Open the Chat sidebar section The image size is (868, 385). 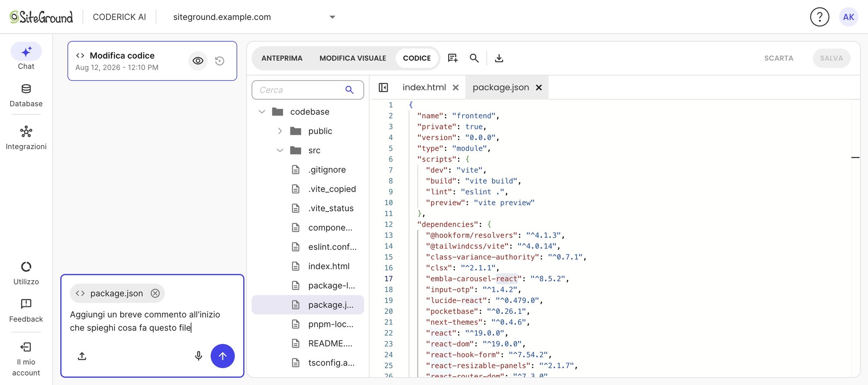26,56
